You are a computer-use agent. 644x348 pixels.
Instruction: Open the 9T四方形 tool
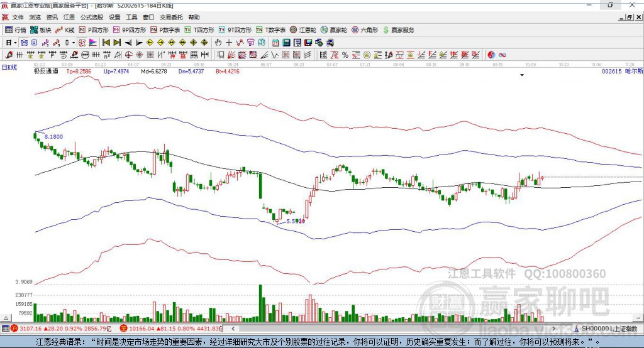pyautogui.click(x=235, y=30)
